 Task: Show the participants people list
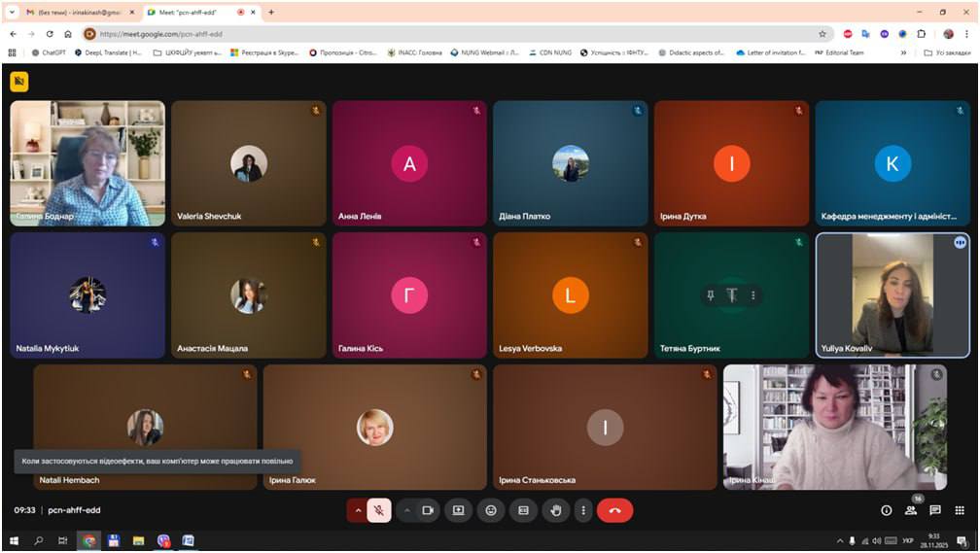coord(911,510)
